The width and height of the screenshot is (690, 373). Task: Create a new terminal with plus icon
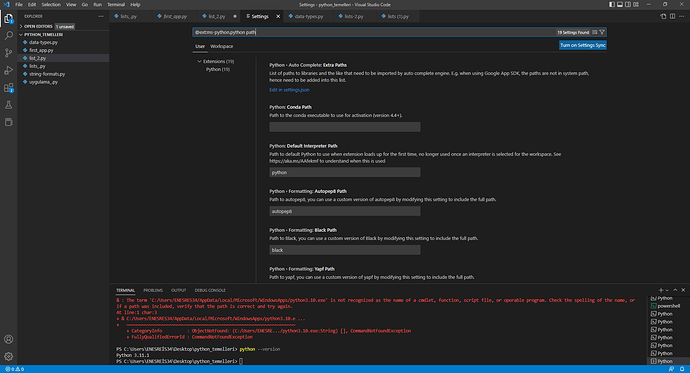661,290
